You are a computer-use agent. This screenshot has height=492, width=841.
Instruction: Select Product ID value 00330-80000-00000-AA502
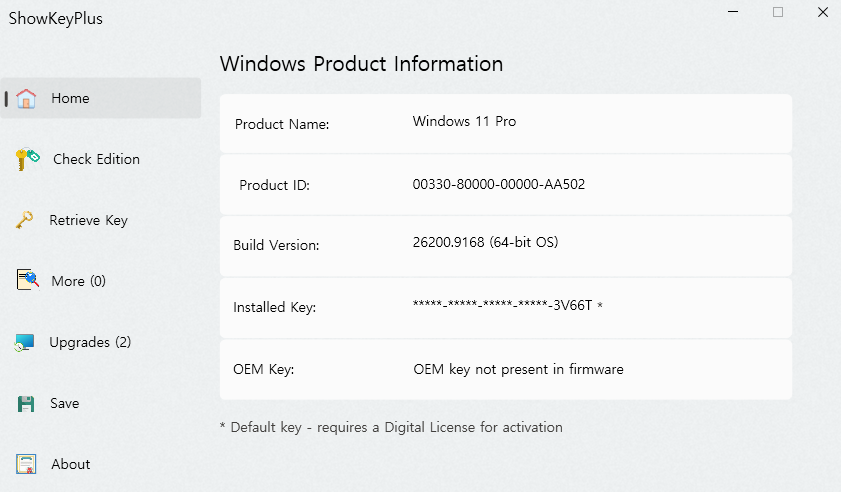tap(498, 185)
